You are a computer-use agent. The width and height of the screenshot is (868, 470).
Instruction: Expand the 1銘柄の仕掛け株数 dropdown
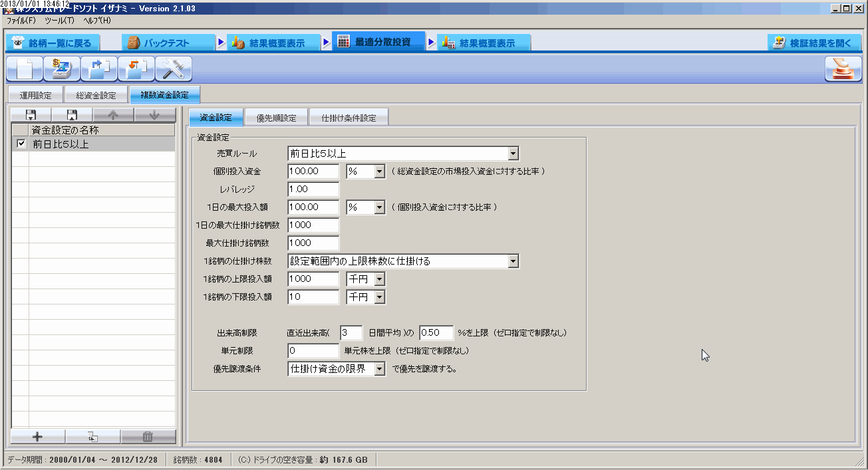click(x=513, y=261)
